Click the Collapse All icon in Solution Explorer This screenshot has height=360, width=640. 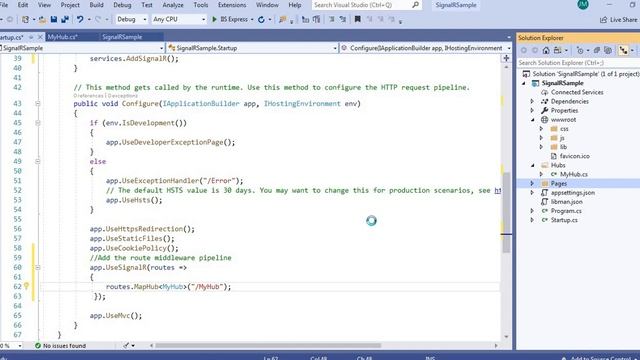tap(597, 50)
